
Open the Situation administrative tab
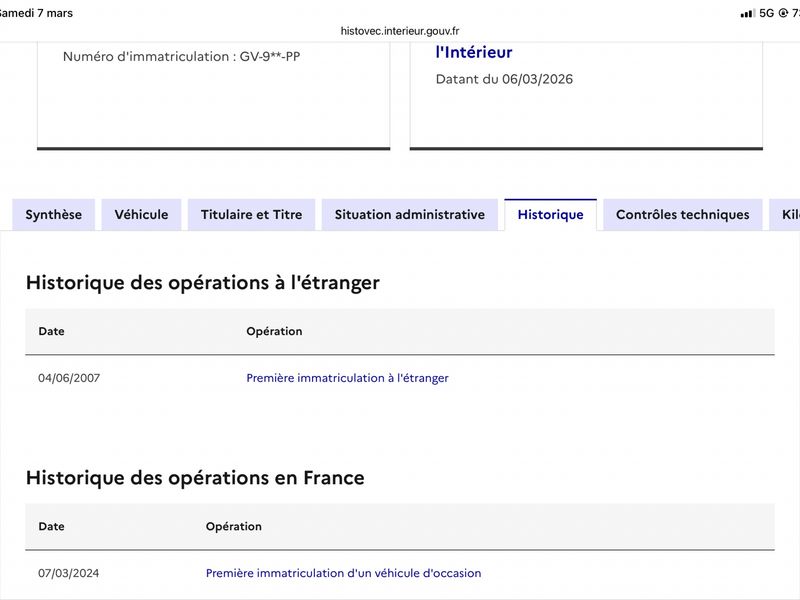point(409,215)
